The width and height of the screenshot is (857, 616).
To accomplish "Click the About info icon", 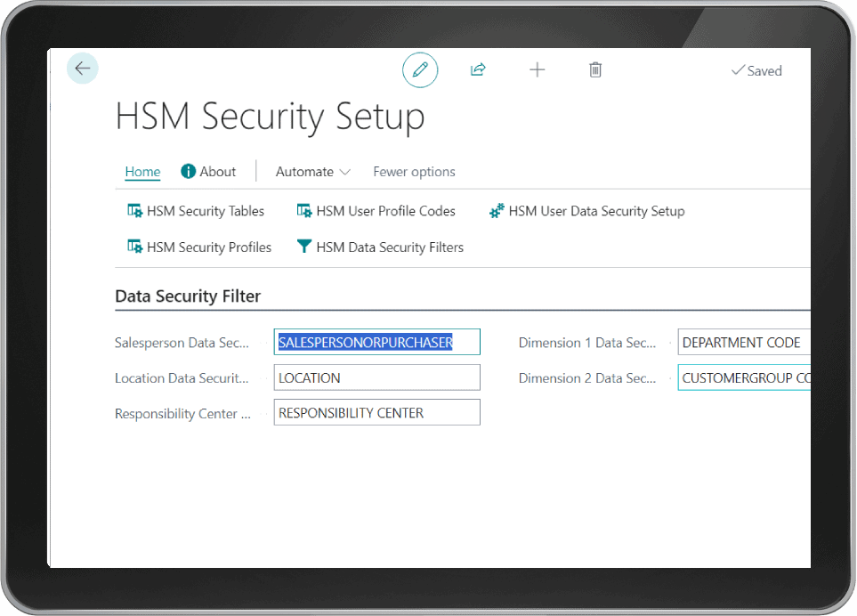I will (188, 172).
